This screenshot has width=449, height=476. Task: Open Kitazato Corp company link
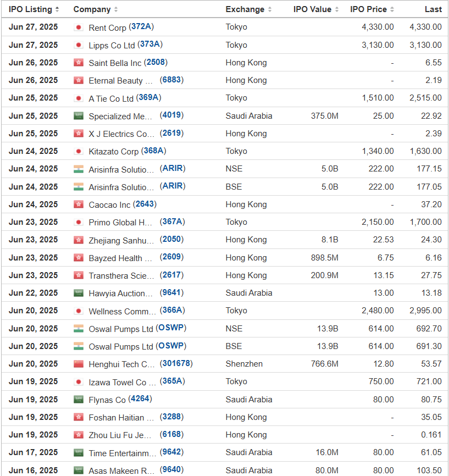[113, 152]
